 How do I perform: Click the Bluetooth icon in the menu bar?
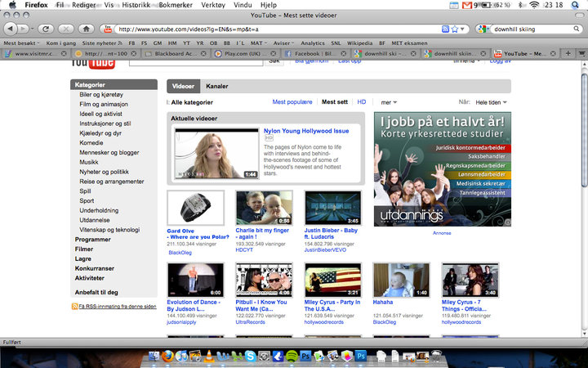coord(520,5)
